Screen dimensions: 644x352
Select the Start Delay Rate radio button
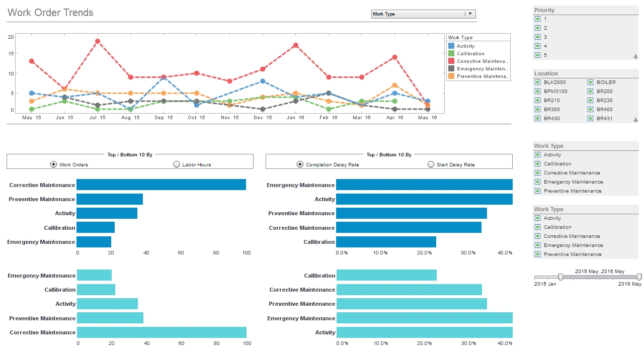point(431,164)
